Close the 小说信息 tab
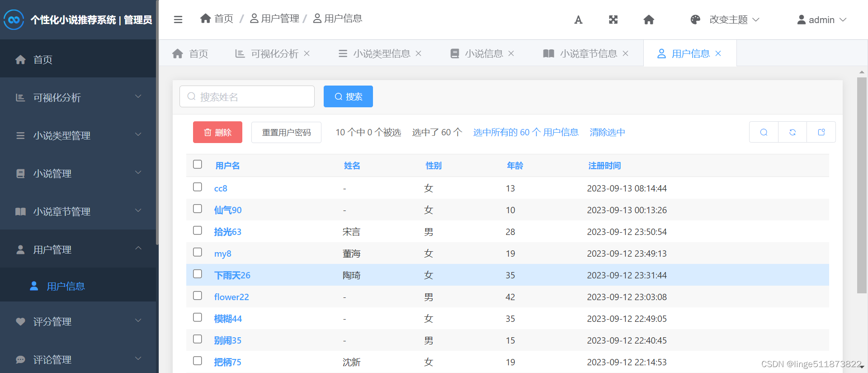Screen dimensions: 868x373 511,53
